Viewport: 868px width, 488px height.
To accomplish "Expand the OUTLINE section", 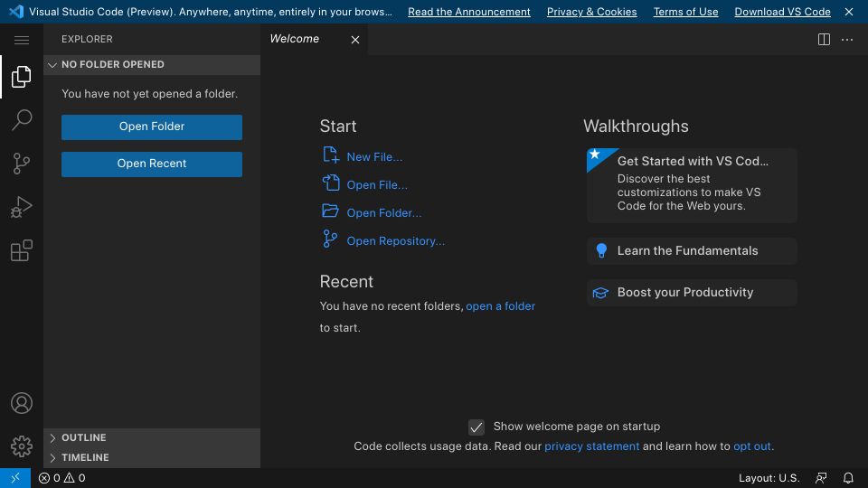I will (x=152, y=437).
